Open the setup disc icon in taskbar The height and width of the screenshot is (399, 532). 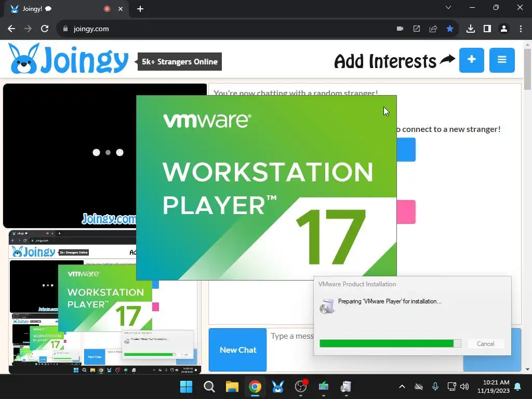tap(346, 387)
